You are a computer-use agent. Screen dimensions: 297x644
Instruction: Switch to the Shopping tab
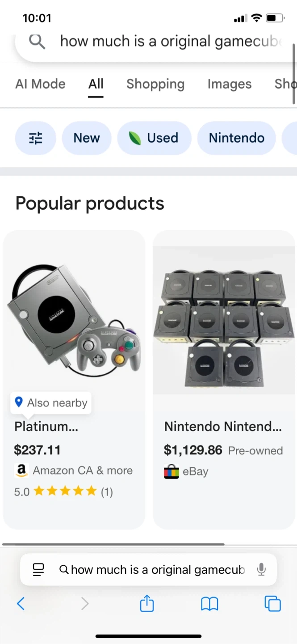pyautogui.click(x=155, y=84)
